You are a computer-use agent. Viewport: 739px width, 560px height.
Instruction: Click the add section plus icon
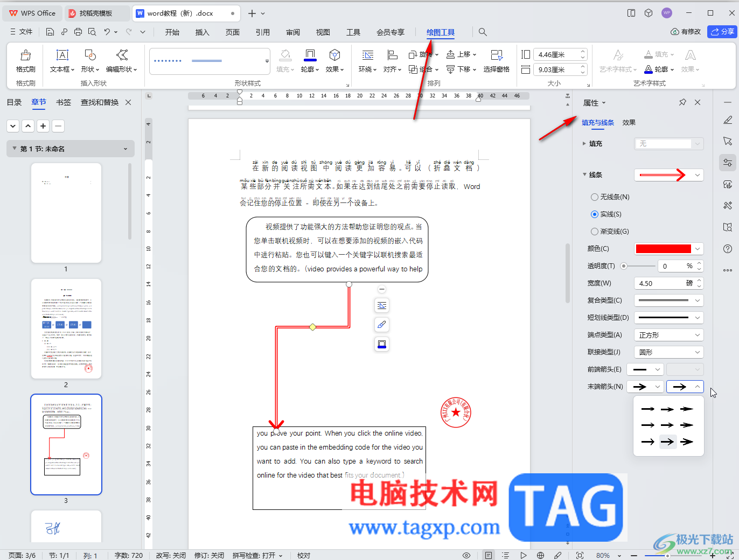pyautogui.click(x=43, y=126)
